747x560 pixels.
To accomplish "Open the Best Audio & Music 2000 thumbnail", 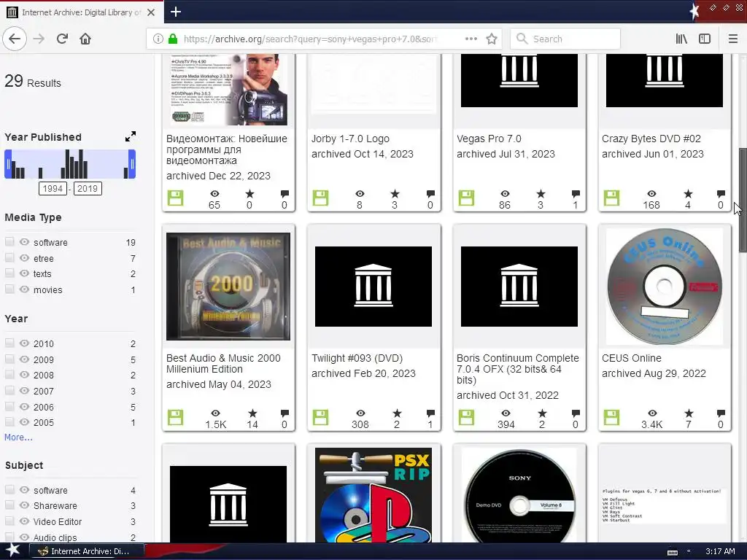I will coord(228,286).
